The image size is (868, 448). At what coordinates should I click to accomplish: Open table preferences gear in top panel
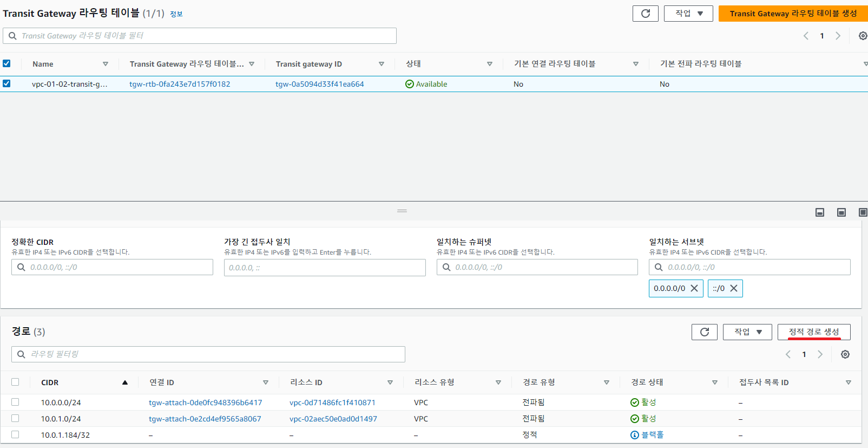tap(863, 36)
